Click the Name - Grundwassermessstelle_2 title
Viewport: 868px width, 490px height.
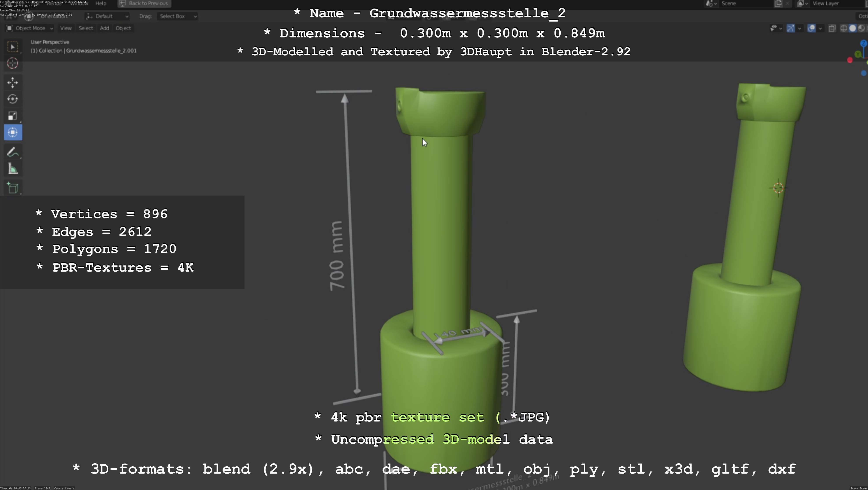(429, 14)
